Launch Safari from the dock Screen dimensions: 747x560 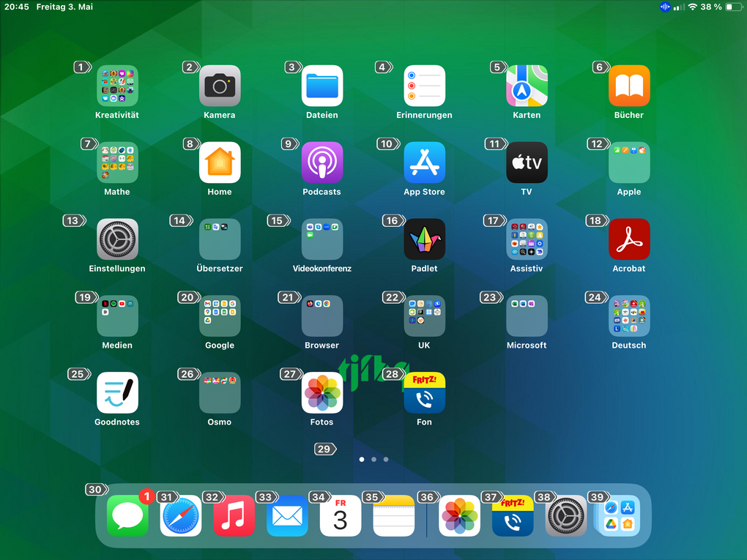click(181, 516)
